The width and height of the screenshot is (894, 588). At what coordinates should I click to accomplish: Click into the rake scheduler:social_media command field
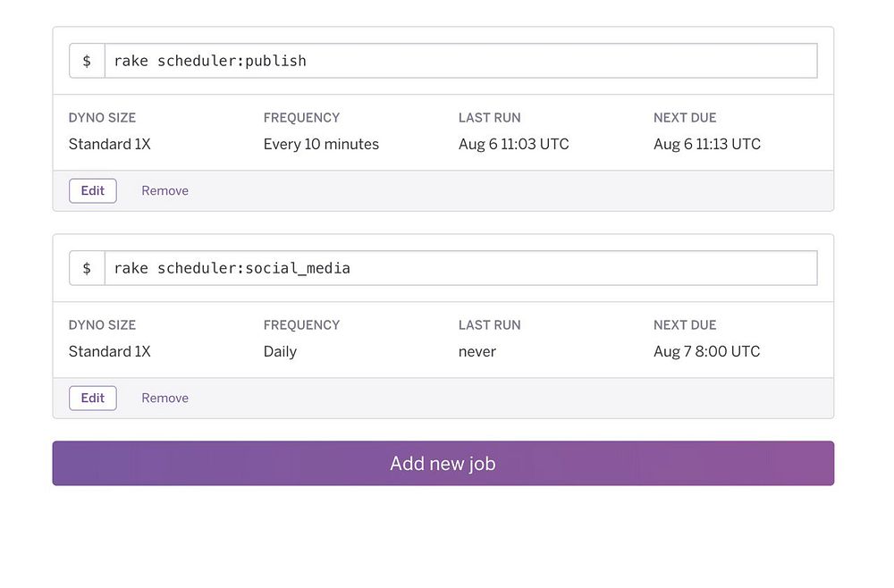pyautogui.click(x=460, y=268)
